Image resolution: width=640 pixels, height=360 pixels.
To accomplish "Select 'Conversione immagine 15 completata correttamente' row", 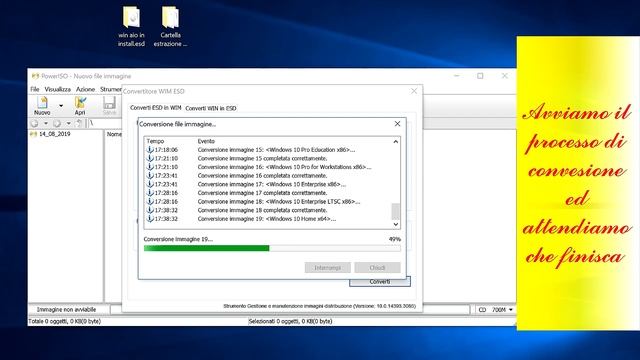I will (x=268, y=158).
